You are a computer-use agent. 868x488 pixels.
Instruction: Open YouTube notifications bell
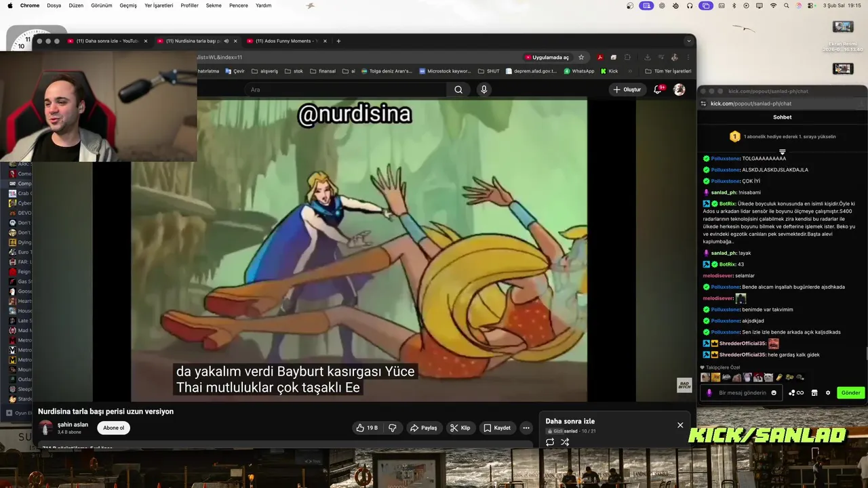(x=658, y=89)
